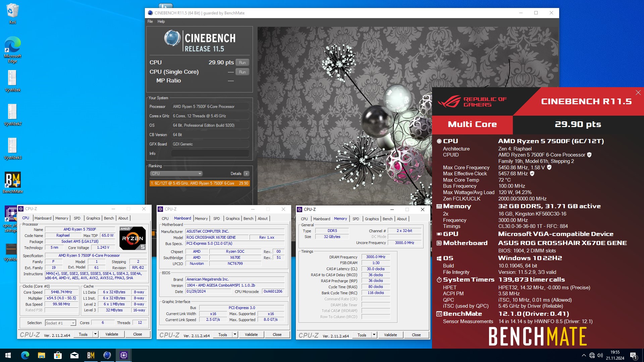Open the Help menu in Cinebench
This screenshot has height=362, width=644.
coord(161,21)
